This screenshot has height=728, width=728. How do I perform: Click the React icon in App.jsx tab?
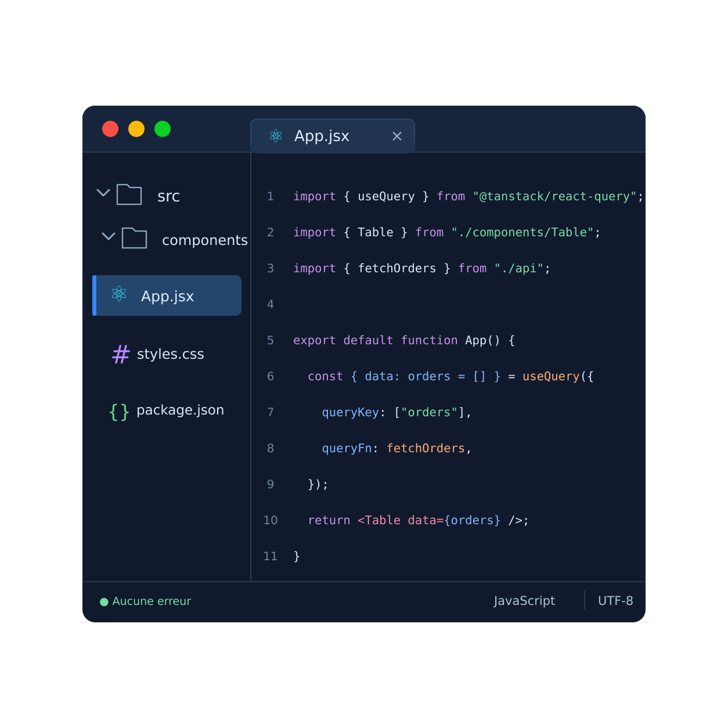(x=276, y=136)
